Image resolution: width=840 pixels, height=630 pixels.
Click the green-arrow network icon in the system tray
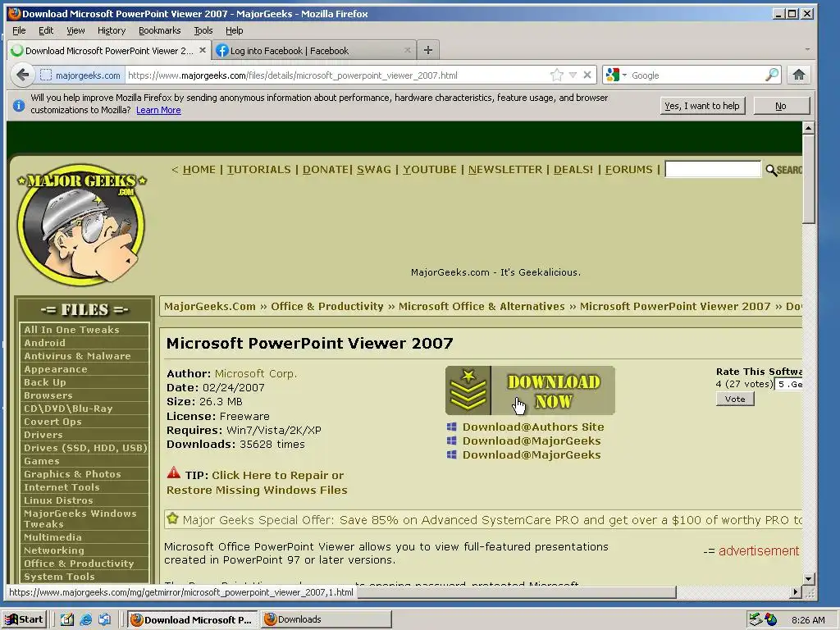(756, 620)
